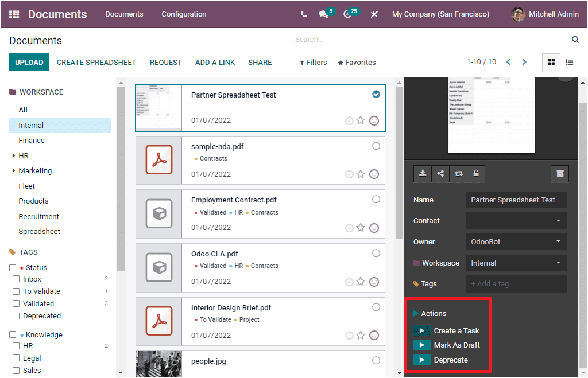Open the Partner Spreadsheet Test card thumbnail

coord(159,108)
